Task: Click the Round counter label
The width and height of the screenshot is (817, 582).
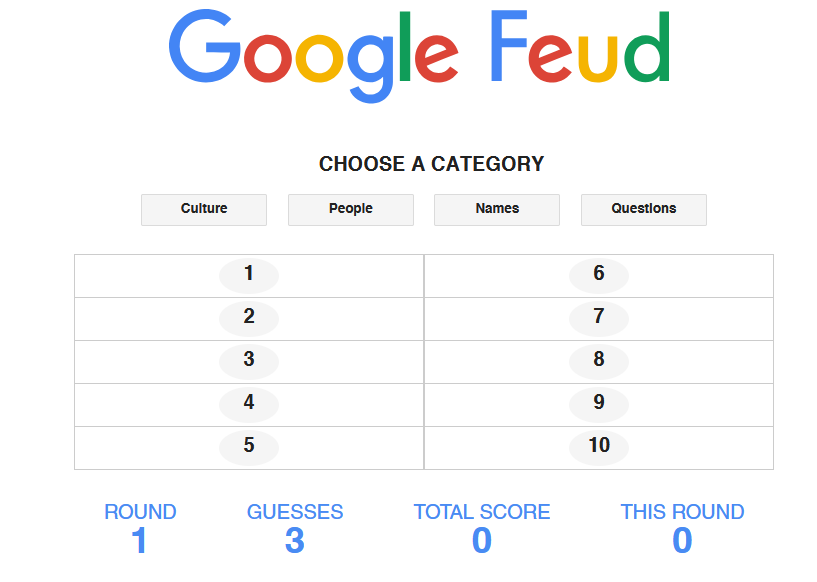Action: (140, 512)
